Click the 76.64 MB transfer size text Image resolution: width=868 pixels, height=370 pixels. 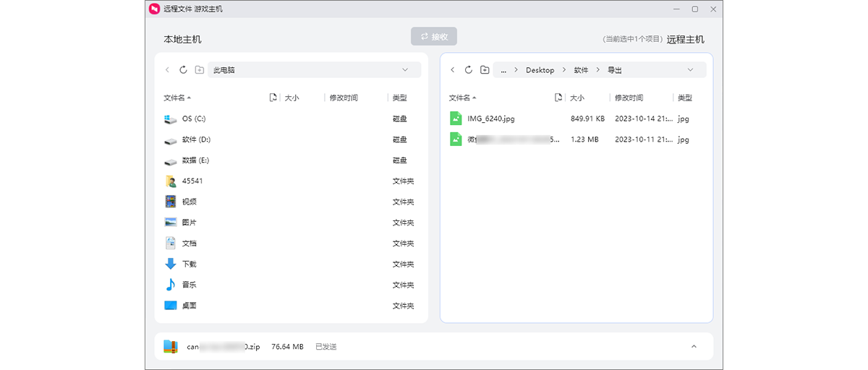tap(287, 347)
